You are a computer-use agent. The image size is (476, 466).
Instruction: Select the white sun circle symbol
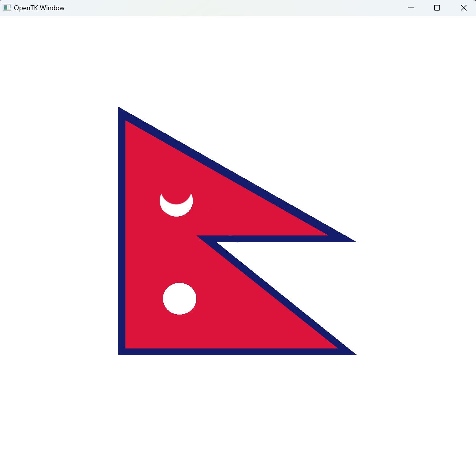coord(180,298)
